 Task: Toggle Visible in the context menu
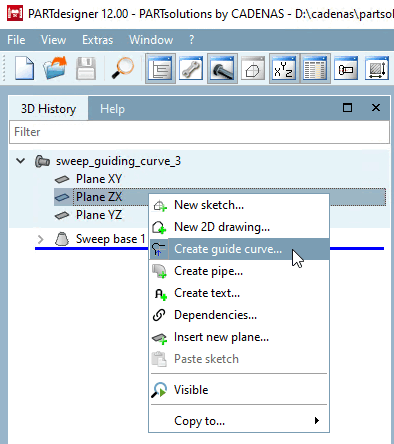(x=239, y=390)
